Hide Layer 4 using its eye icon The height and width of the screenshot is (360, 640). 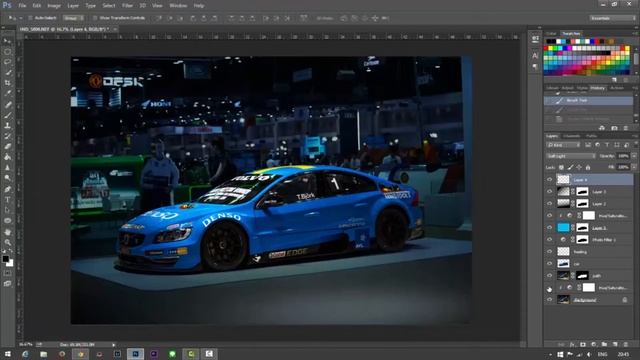point(549,180)
